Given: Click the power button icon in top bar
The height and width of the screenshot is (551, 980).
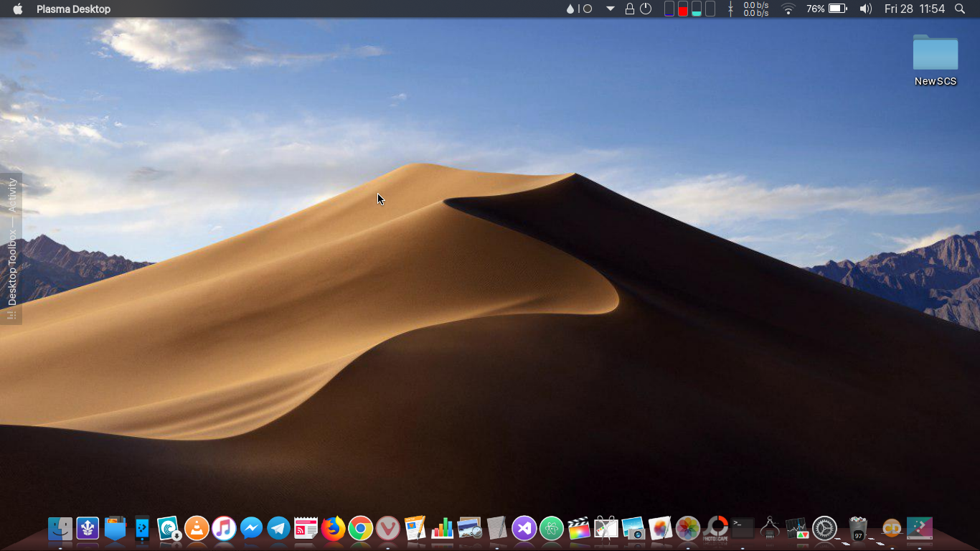Looking at the screenshot, I should click(x=646, y=9).
